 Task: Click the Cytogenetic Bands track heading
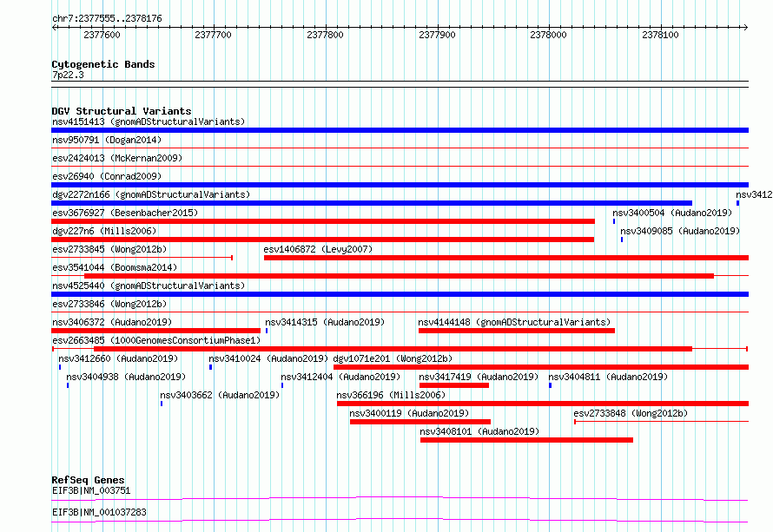(x=103, y=64)
